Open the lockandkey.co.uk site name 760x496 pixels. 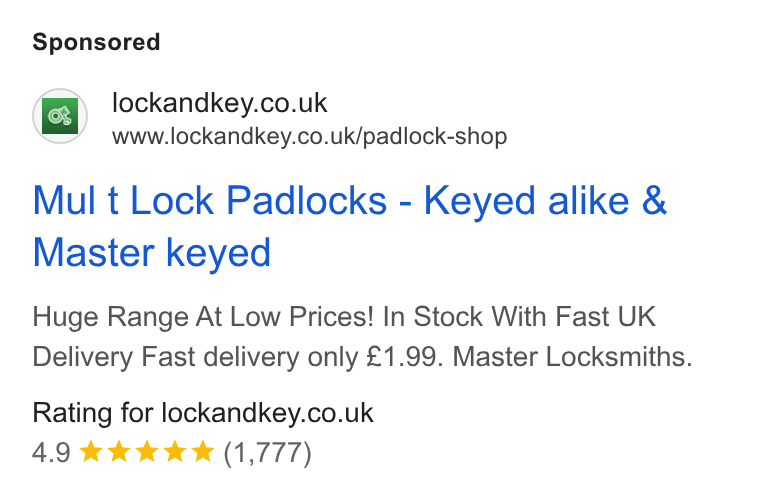coord(220,103)
